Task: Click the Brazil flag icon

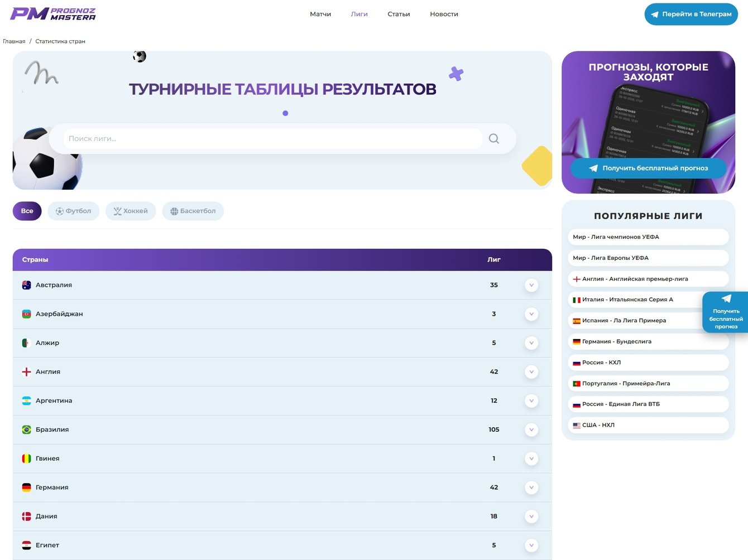Action: [x=26, y=429]
